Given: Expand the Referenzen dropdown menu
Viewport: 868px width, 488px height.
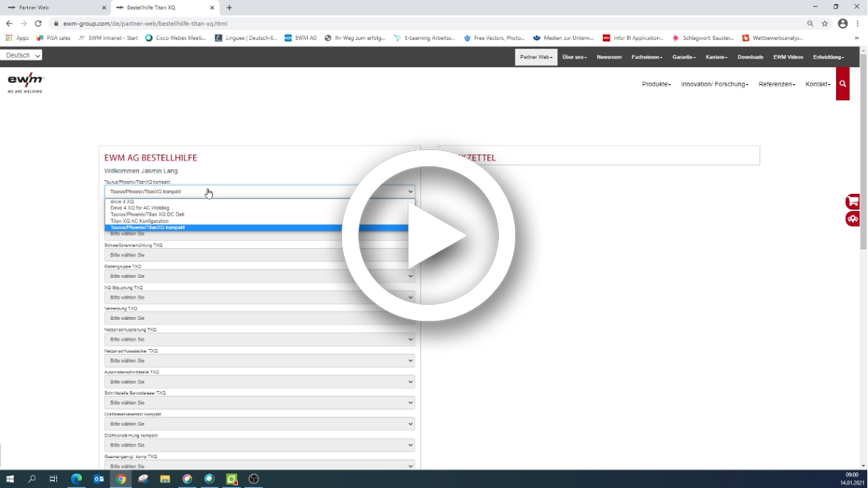Looking at the screenshot, I should pyautogui.click(x=777, y=84).
